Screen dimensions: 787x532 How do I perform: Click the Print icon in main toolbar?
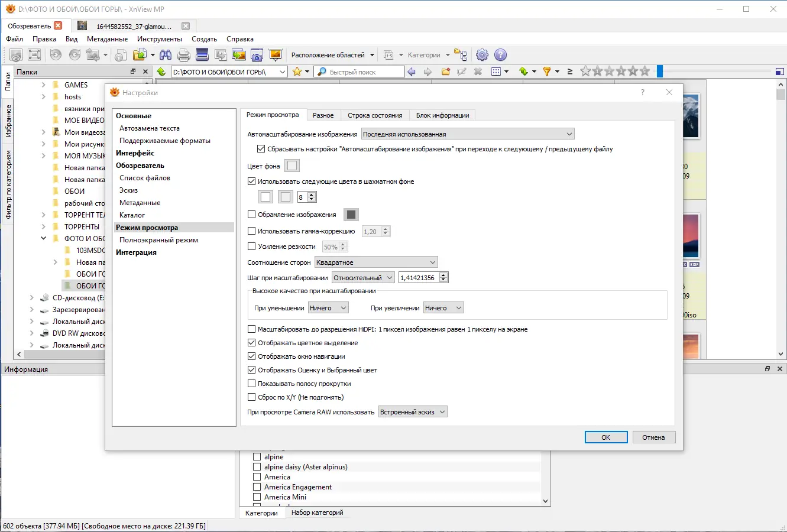184,55
